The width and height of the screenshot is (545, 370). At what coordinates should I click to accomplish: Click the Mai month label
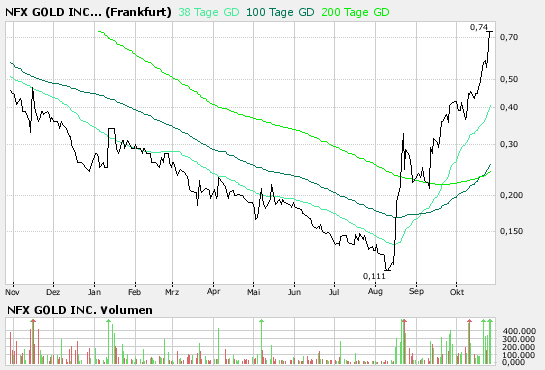[254, 292]
